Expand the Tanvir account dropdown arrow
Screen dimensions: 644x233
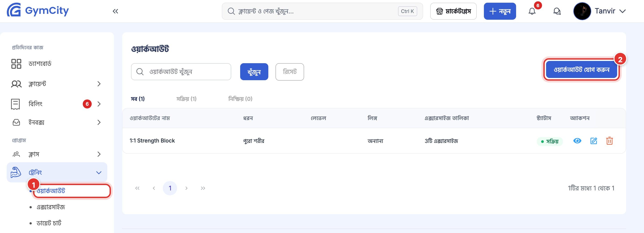623,11
